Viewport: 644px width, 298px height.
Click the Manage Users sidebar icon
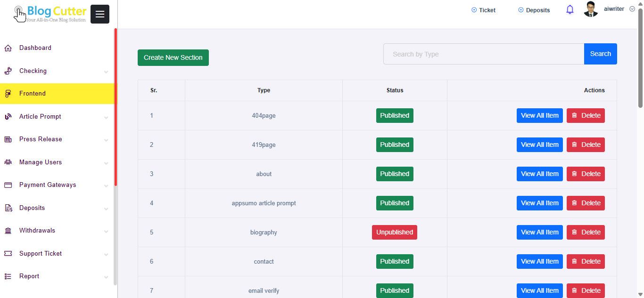(8, 162)
